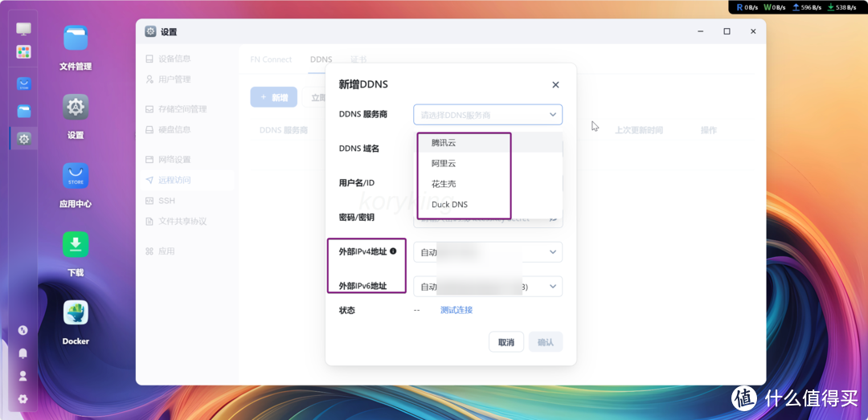Screen dimensions: 868x420
Task: Click the disk read speed indicator R 0B/s
Action: [747, 8]
